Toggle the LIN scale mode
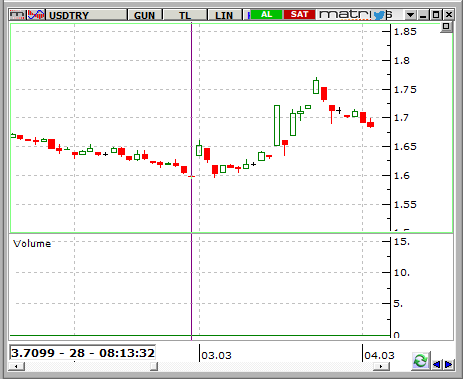The width and height of the screenshot is (463, 379). (x=224, y=15)
